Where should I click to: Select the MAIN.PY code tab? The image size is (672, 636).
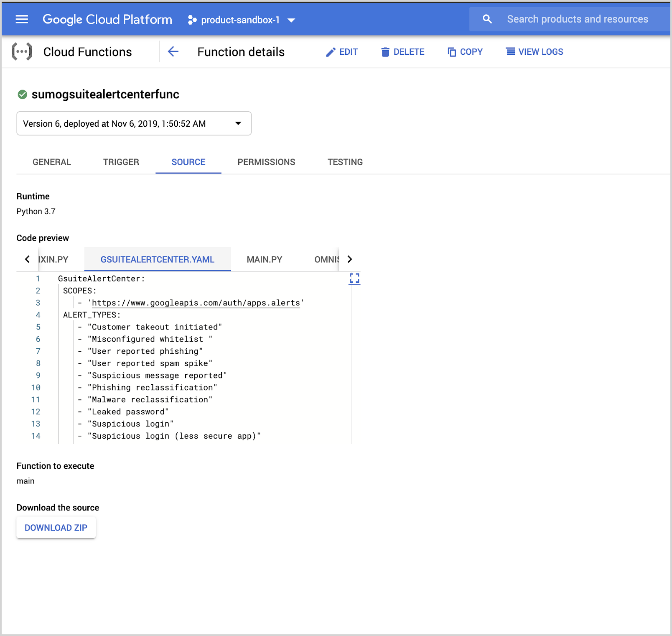[264, 259]
